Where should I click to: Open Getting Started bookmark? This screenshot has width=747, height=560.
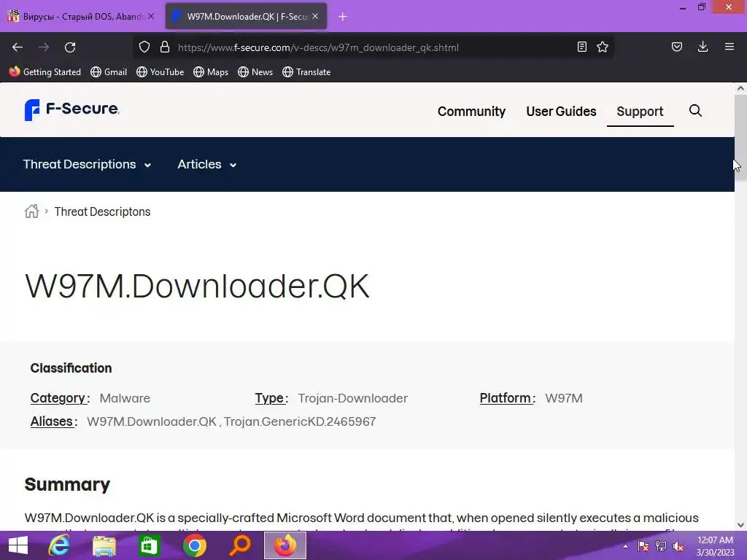pos(45,72)
